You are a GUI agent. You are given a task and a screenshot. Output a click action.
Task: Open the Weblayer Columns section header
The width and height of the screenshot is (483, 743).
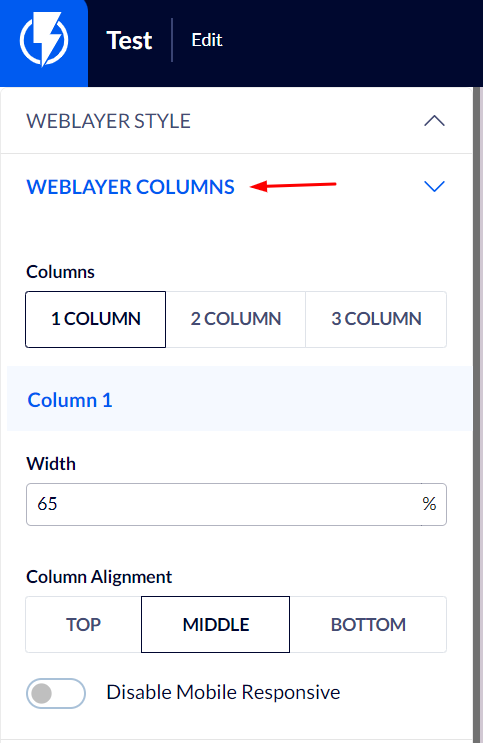tap(236, 187)
